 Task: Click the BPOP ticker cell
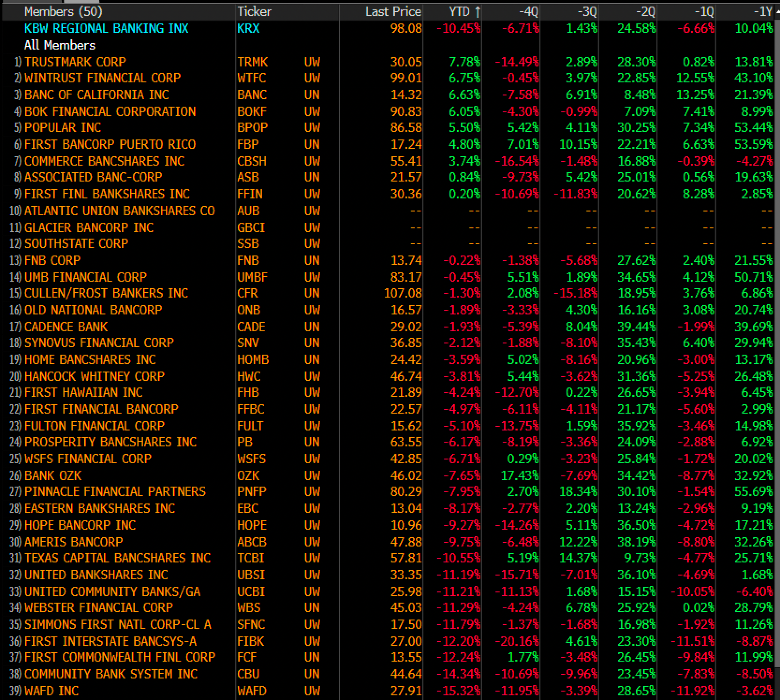point(252,127)
